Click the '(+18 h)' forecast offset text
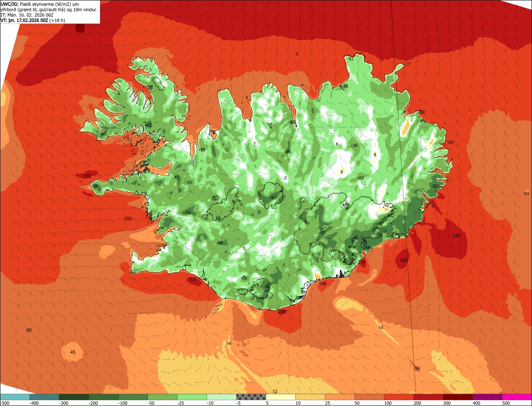532x406 pixels. click(x=57, y=20)
